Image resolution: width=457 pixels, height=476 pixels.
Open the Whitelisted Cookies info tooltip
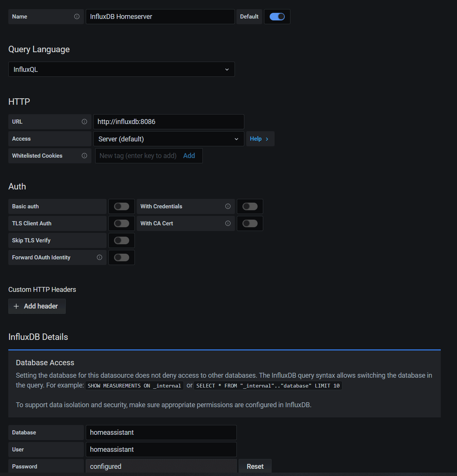click(84, 155)
